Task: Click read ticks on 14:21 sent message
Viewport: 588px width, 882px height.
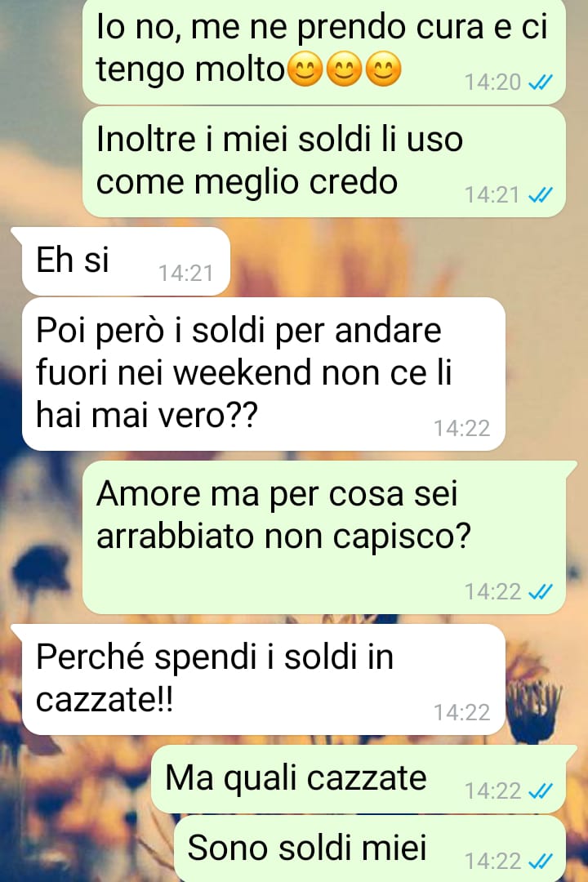Action: (x=541, y=195)
